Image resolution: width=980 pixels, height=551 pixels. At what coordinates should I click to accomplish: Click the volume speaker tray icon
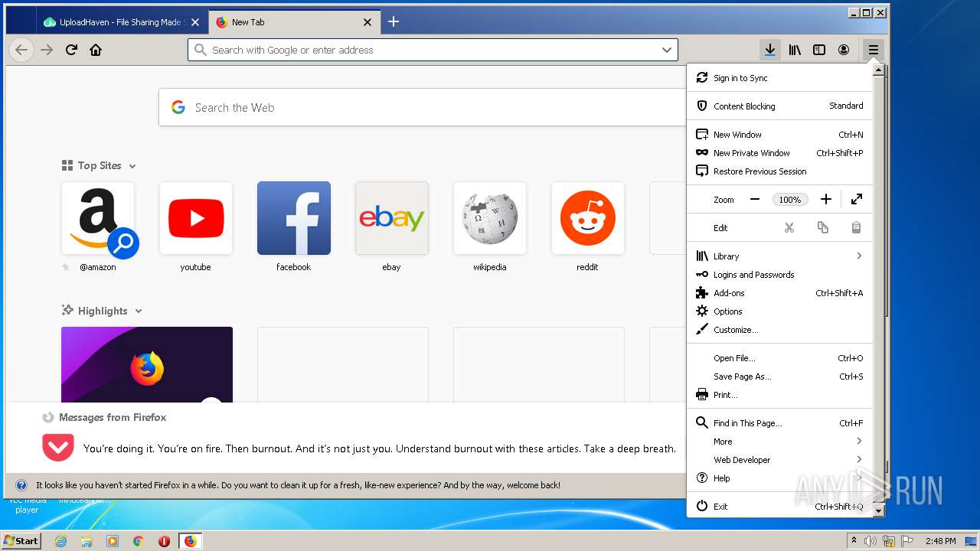[x=871, y=541]
